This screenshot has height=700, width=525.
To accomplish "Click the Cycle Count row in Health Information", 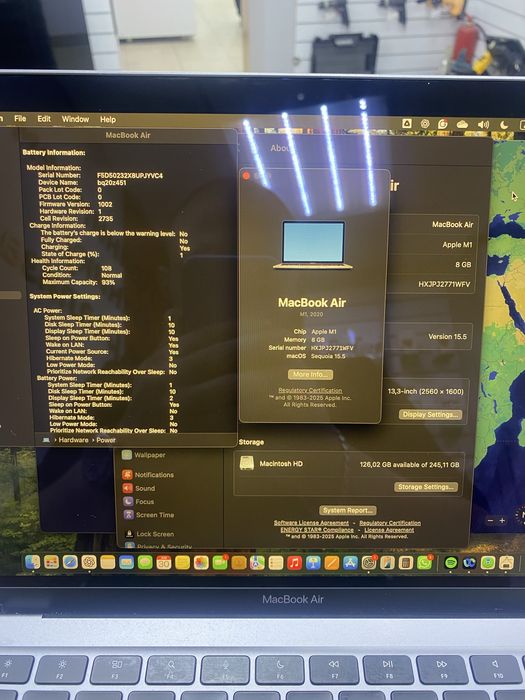I will point(77,268).
